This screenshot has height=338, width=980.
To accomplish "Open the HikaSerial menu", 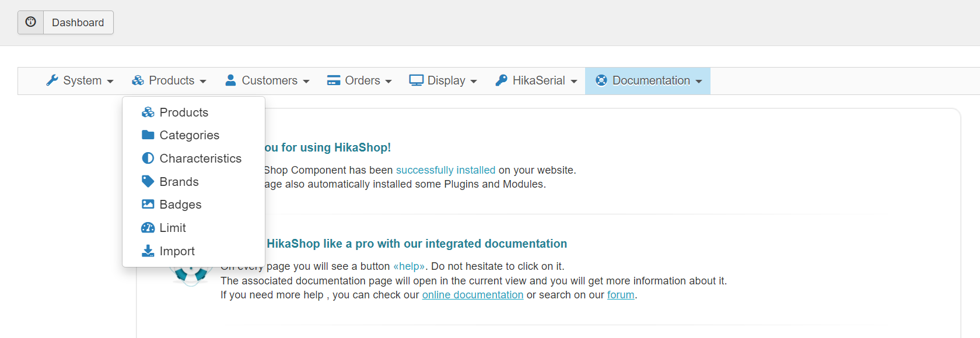I will pos(536,80).
